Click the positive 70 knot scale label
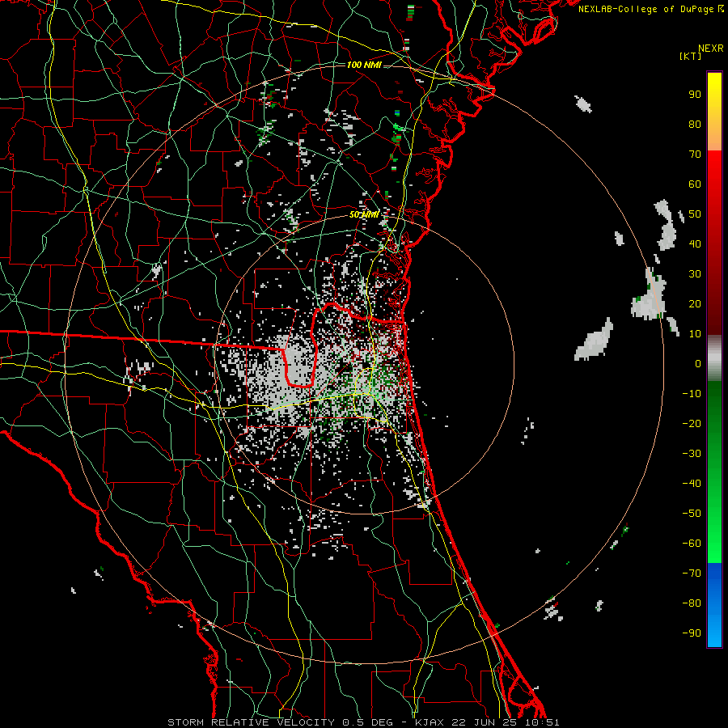Screen dimensions: 728x728 tap(695, 154)
